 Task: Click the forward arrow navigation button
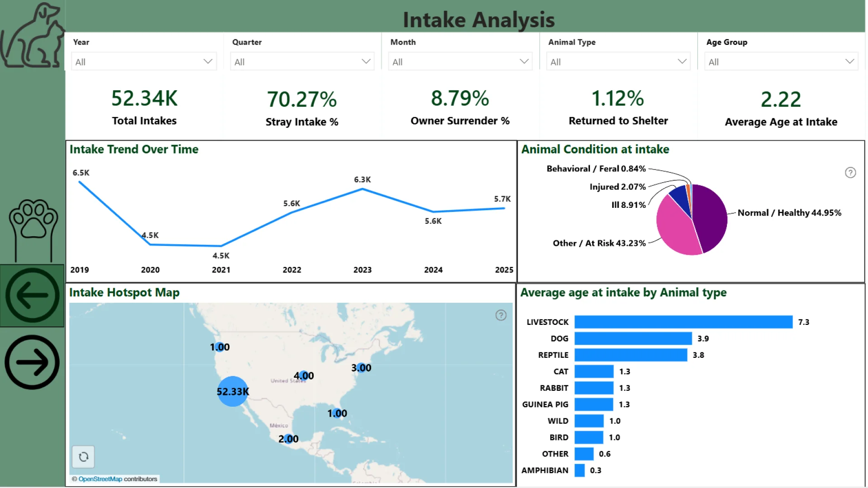32,362
